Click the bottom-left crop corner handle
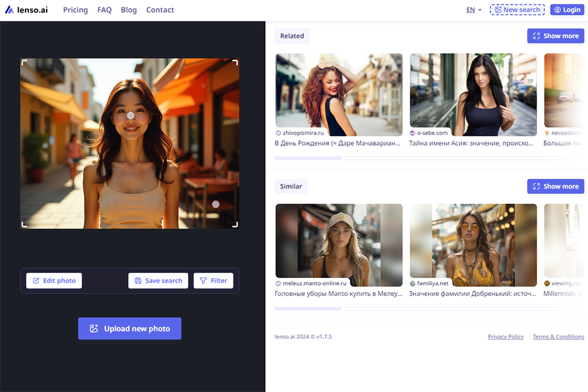Viewport: 588px width, 392px height. point(24,224)
